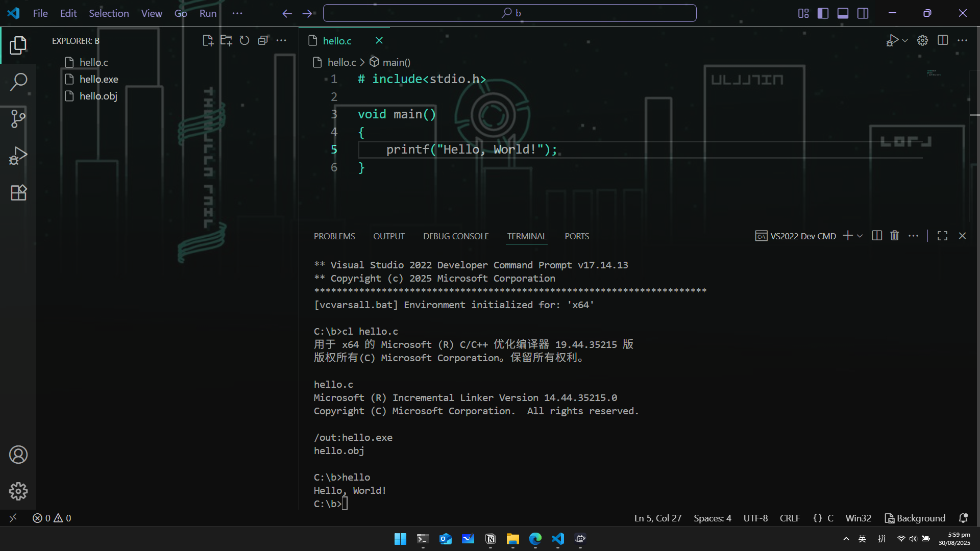Open the Source Control view
The height and width of the screenshot is (551, 980).
pos(18,118)
